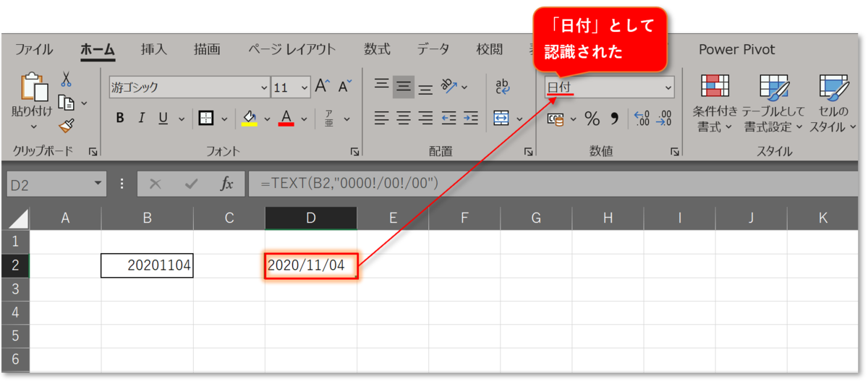Open Number (数値) group dialog launcher
The height and width of the screenshot is (384, 868).
point(674,152)
